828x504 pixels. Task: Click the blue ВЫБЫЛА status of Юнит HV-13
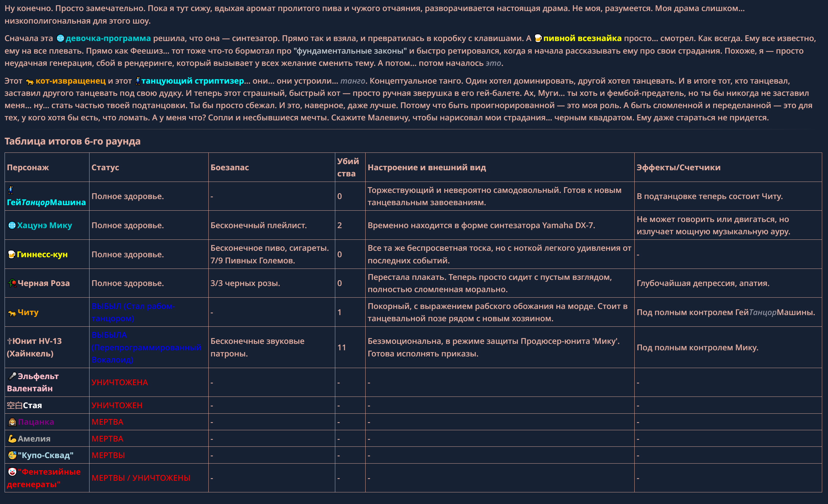[x=146, y=347]
